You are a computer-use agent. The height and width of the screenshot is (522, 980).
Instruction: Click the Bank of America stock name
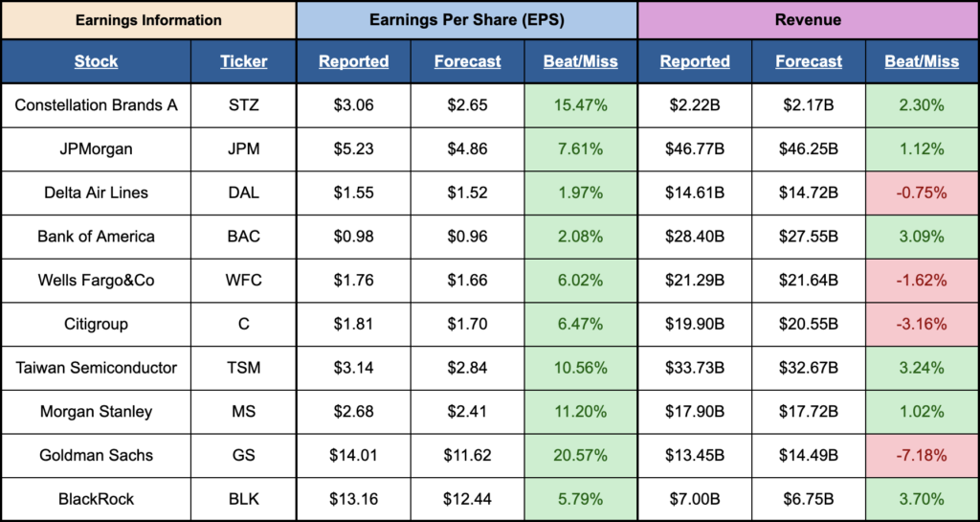[96, 237]
